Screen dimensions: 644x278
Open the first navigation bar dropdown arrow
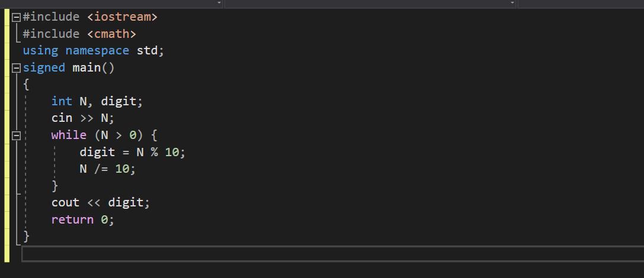pyautogui.click(x=219, y=3)
